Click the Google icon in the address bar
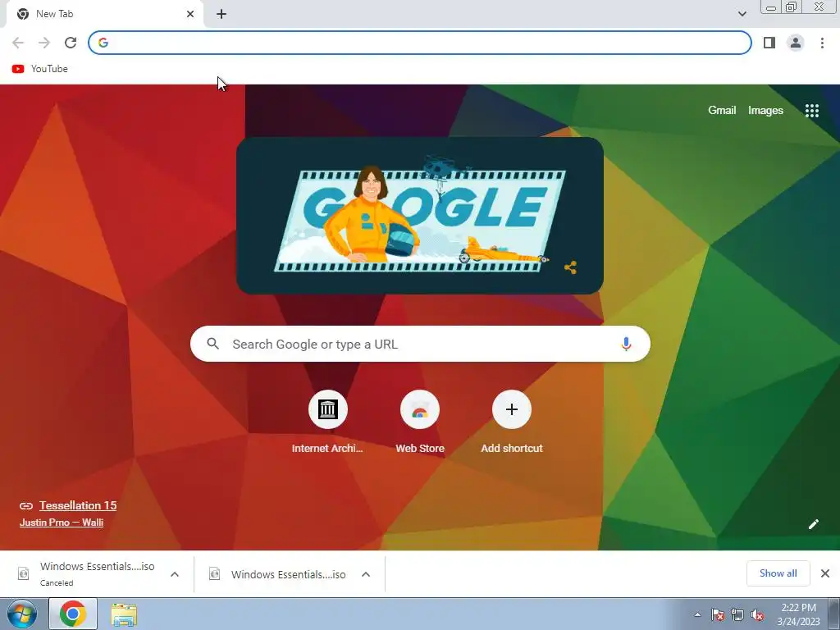 point(103,43)
